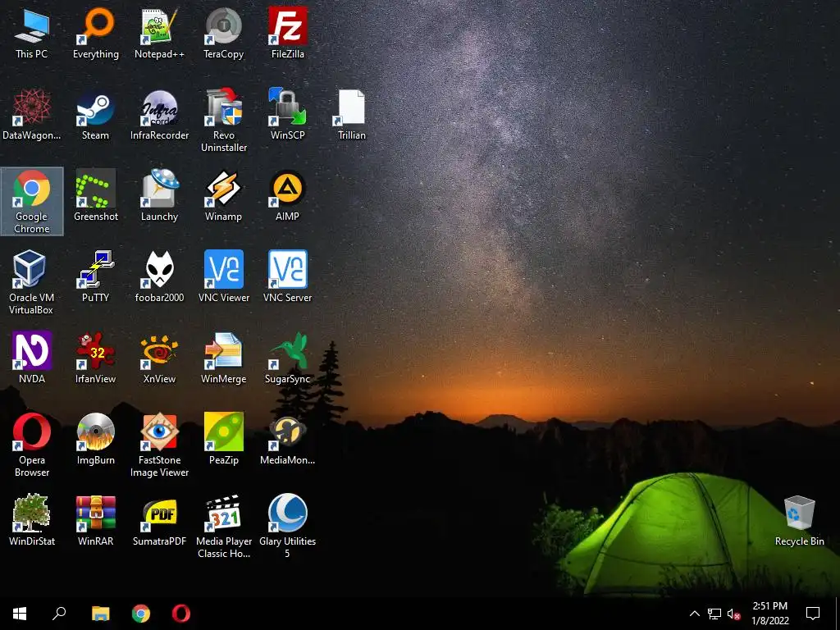The height and width of the screenshot is (630, 840).
Task: Select the ImgBurn desktop icon
Action: [95, 439]
